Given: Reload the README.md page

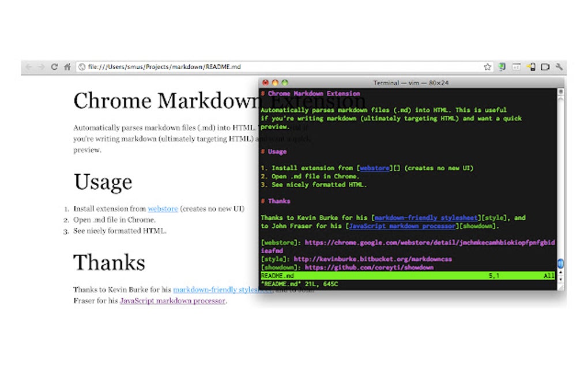Looking at the screenshot, I should (54, 66).
